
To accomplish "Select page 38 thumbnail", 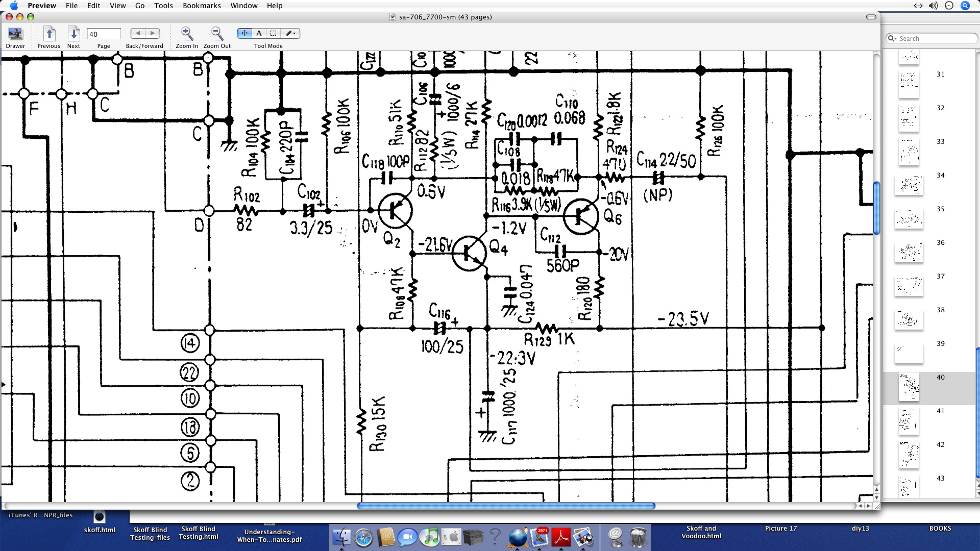I will 909,320.
